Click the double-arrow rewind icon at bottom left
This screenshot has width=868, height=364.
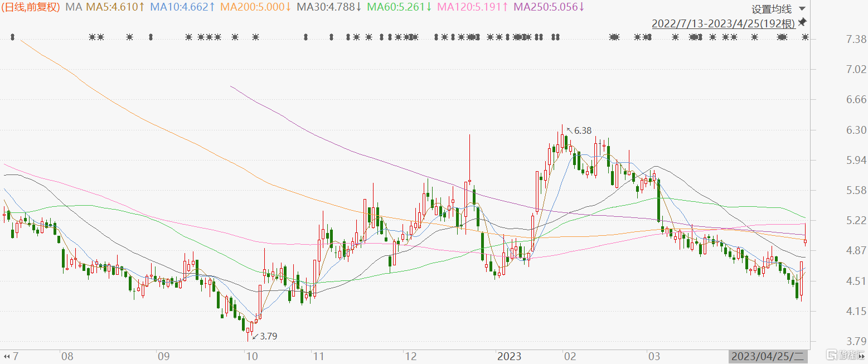point(7,356)
